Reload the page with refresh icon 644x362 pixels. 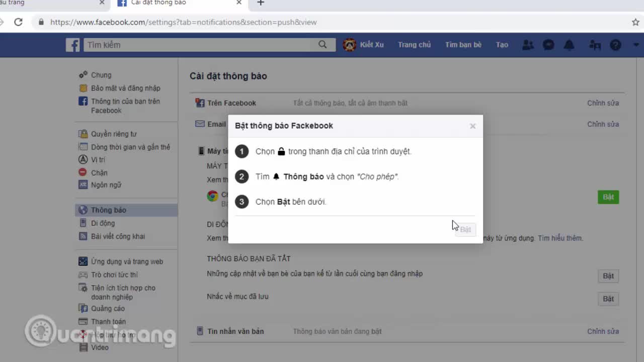click(x=18, y=22)
